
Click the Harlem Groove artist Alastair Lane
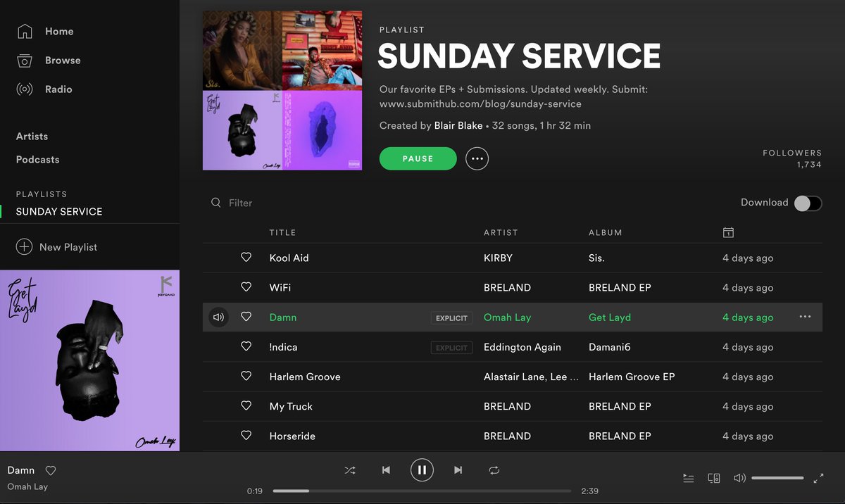click(x=515, y=377)
